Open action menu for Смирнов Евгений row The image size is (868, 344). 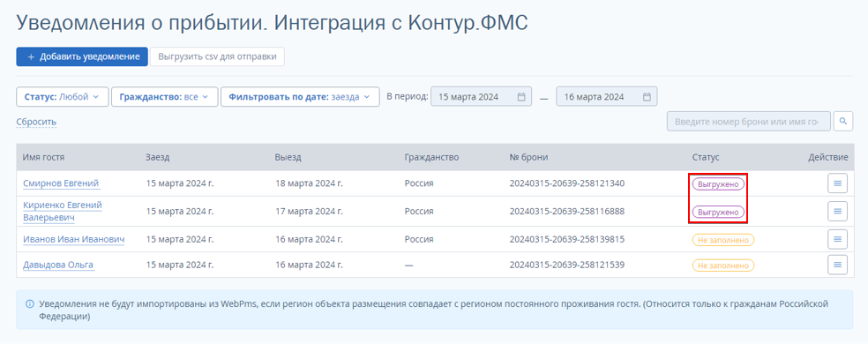click(837, 183)
